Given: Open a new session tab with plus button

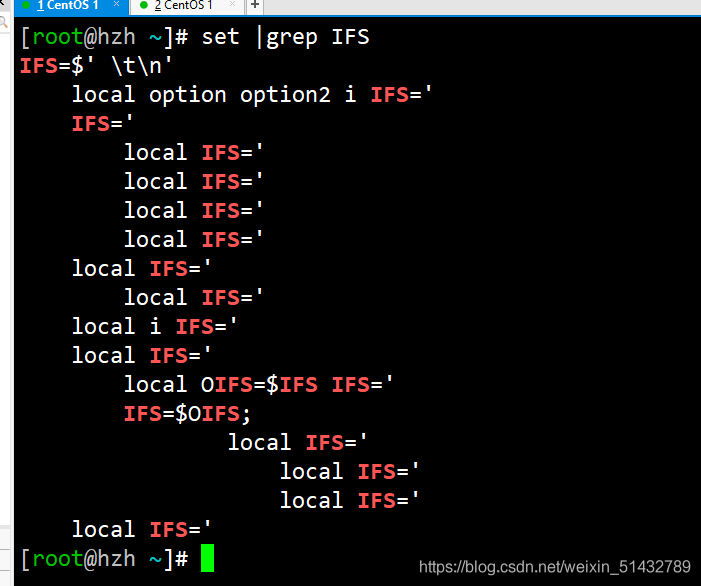Looking at the screenshot, I should [x=255, y=5].
